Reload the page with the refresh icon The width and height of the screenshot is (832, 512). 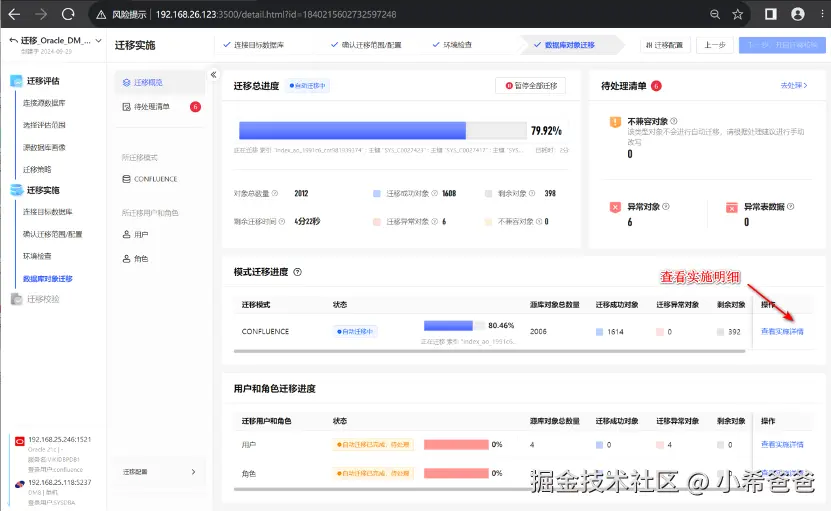[x=68, y=14]
